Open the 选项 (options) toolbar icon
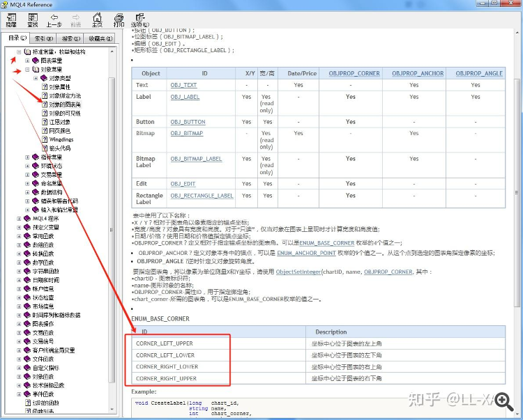 (140, 20)
